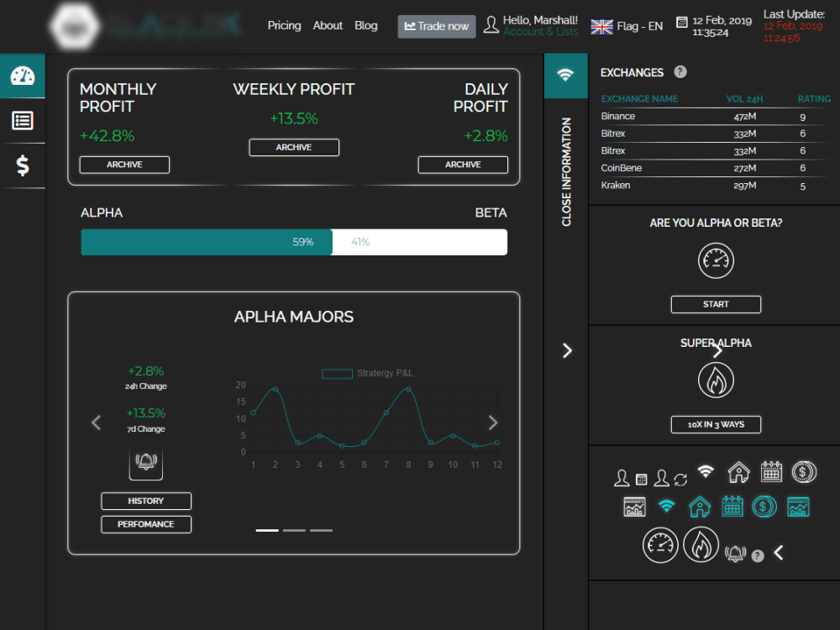Screen dimensions: 840x630
Task: Click the white house icon in icon grid
Action: [738, 472]
